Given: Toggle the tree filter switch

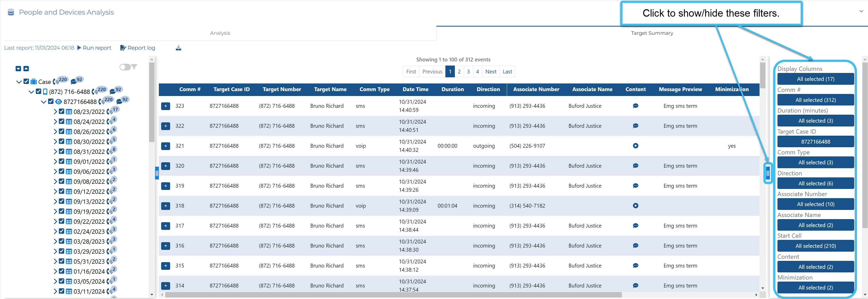Looking at the screenshot, I should pyautogui.click(x=125, y=67).
